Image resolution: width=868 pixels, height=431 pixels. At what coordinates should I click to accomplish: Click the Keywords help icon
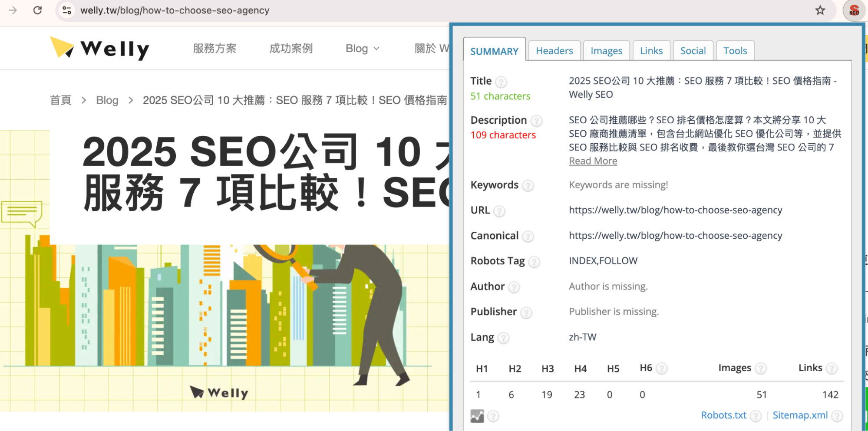click(x=528, y=186)
